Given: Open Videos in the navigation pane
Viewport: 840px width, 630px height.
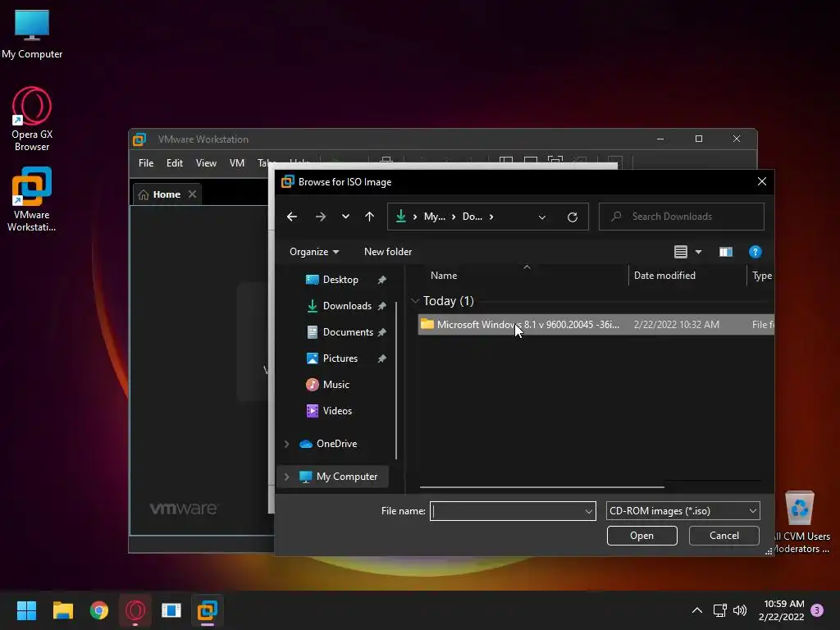Looking at the screenshot, I should [337, 411].
